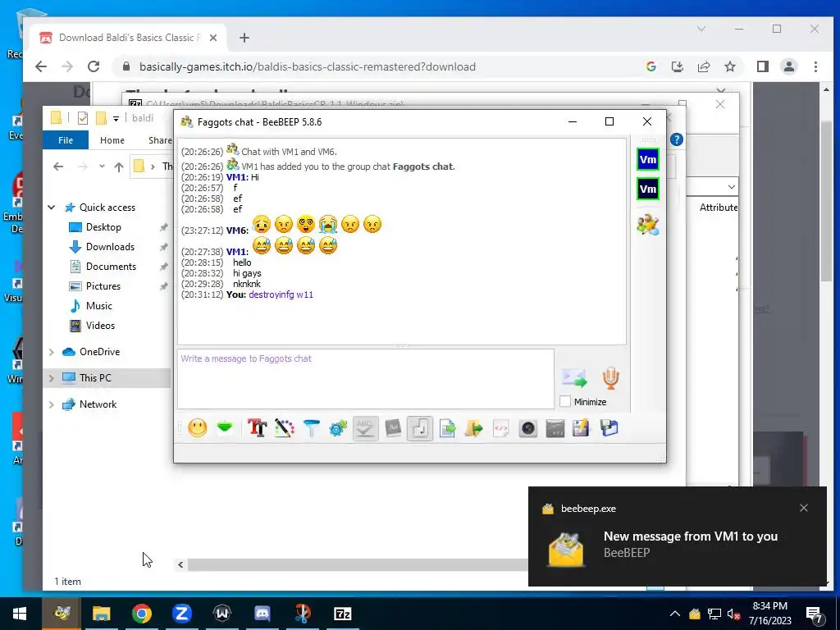Dismiss the beebeep.exe notification
The image size is (840, 630).
pos(804,508)
